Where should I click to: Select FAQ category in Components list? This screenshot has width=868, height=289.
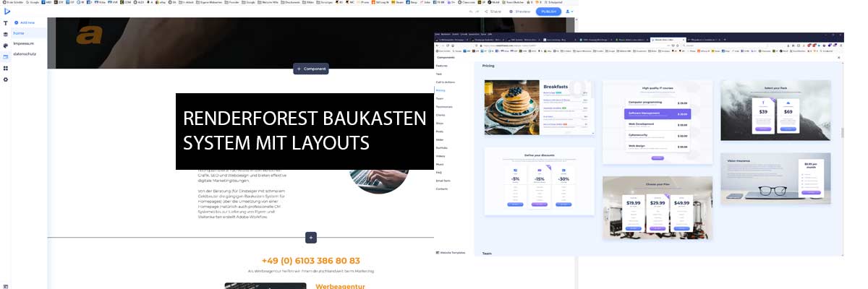(x=438, y=172)
